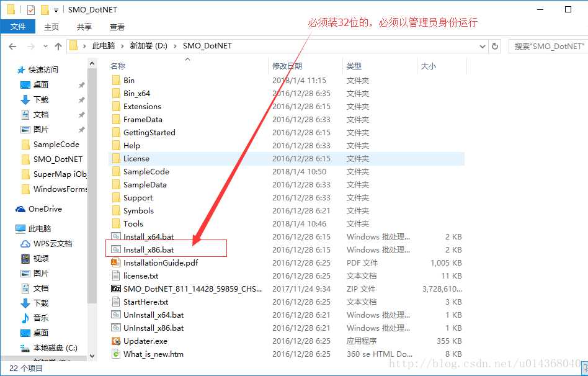This screenshot has width=588, height=376.
Task: Open the address bar history dropdown
Action: click(483, 46)
